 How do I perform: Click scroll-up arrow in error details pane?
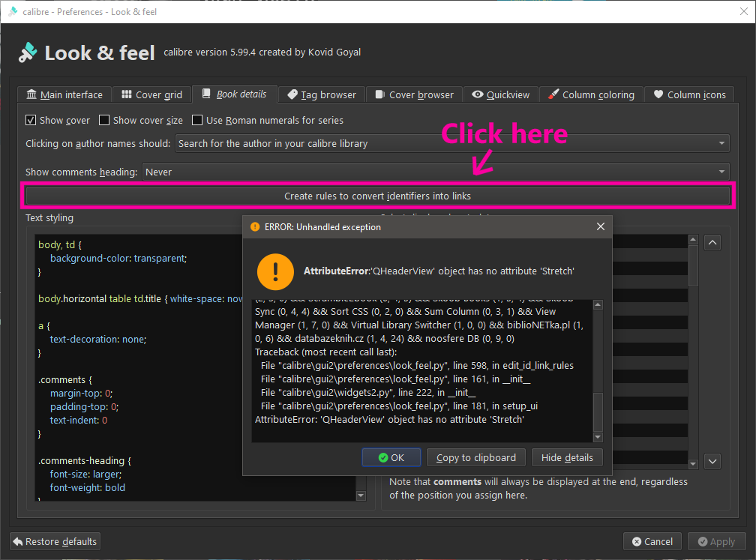598,304
